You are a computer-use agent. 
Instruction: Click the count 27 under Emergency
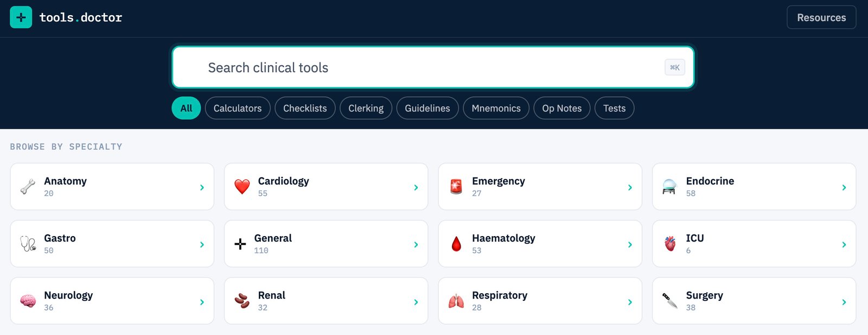click(476, 193)
